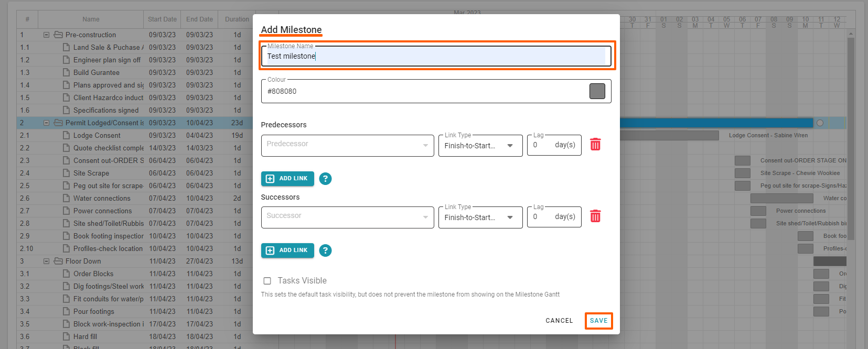Click the Lodge Consent task file icon

pos(66,135)
